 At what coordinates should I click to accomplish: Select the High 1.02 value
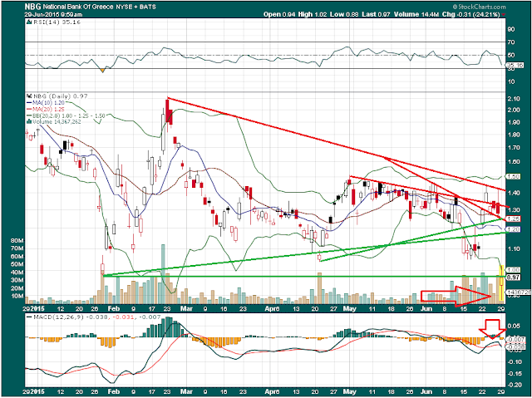pyautogui.click(x=313, y=14)
